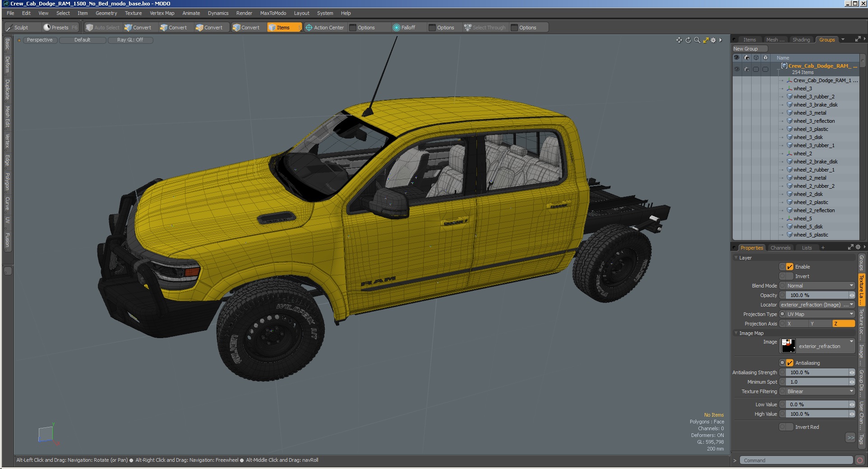Screen dimensions: 868x469
Task: Open the Geometry menu
Action: tap(106, 13)
